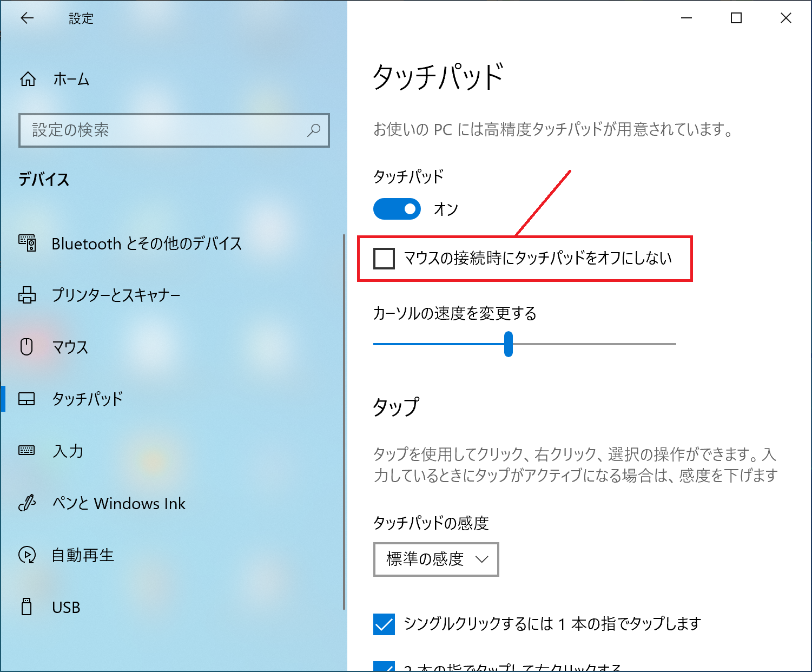Turn off the タッチパッド toggle switch
Viewport: 812px width, 672px height.
(397, 209)
